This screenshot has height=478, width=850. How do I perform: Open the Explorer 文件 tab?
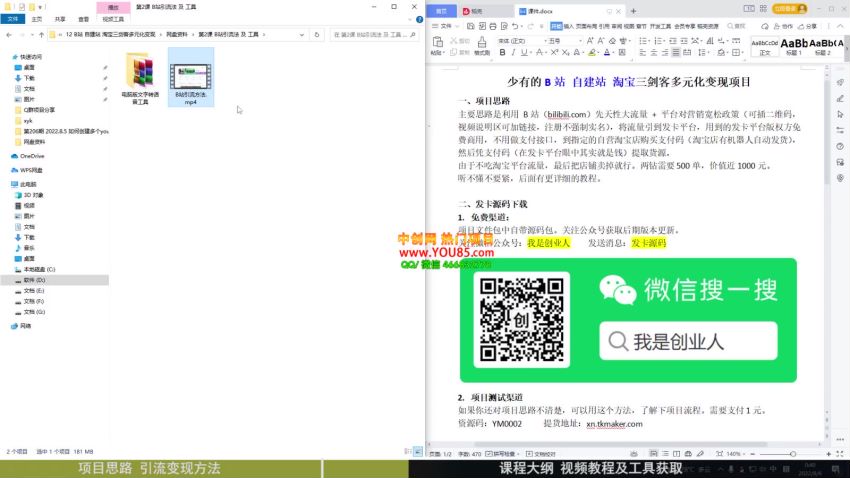[12, 19]
